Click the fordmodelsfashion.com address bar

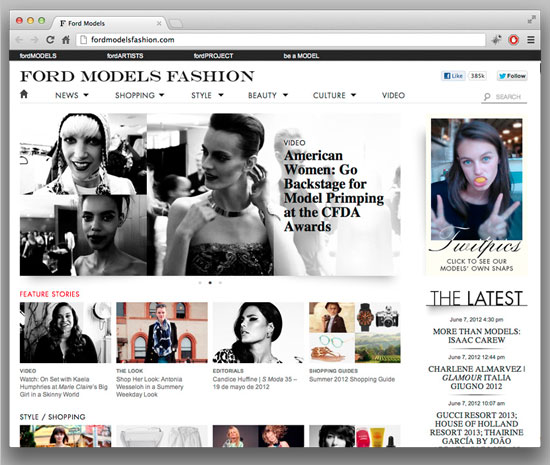tap(281, 40)
